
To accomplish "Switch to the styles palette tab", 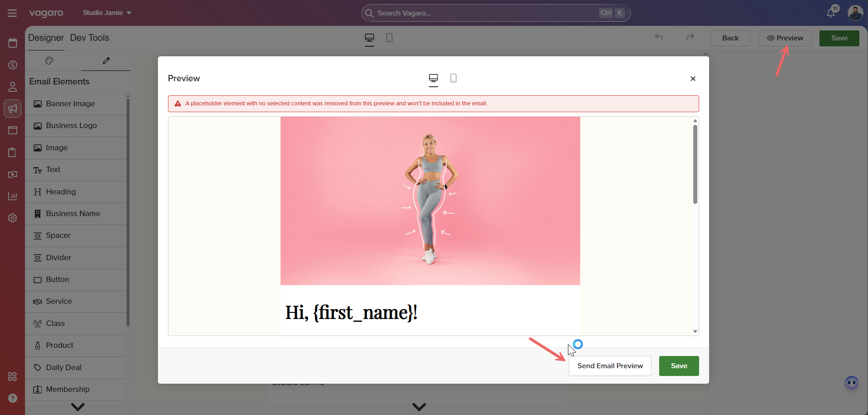I will click(49, 61).
